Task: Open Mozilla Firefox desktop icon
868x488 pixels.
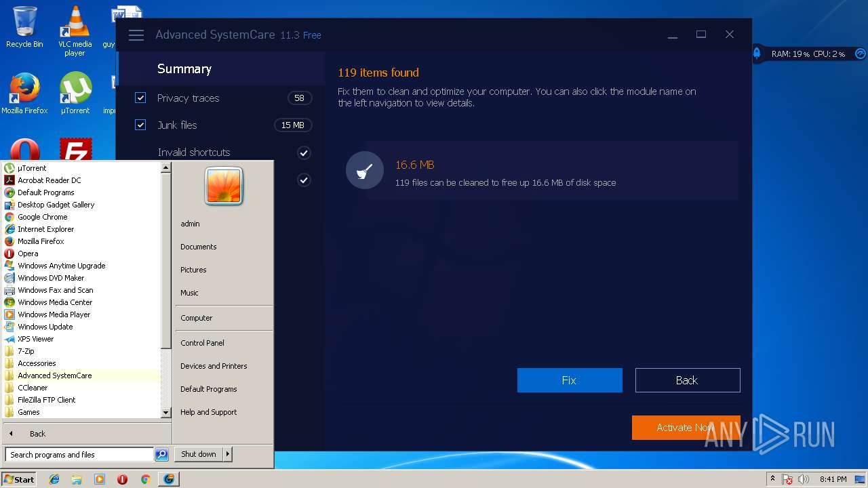Action: (x=24, y=93)
